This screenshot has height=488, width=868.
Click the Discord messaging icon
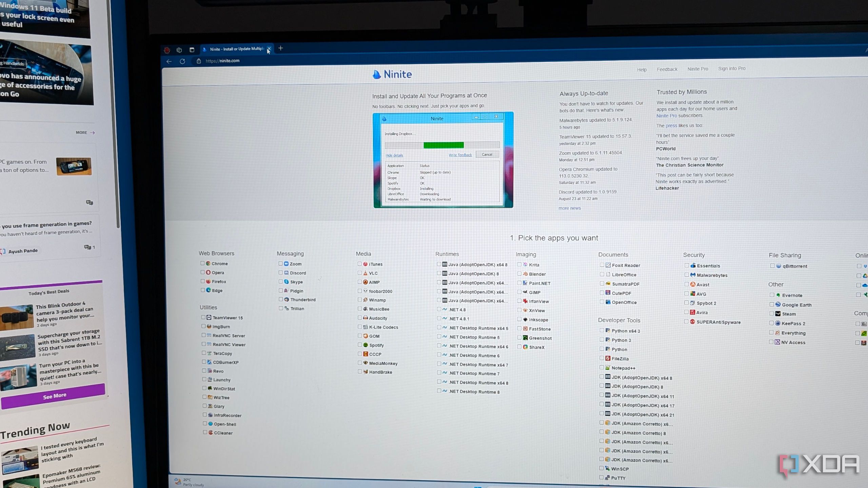point(287,272)
